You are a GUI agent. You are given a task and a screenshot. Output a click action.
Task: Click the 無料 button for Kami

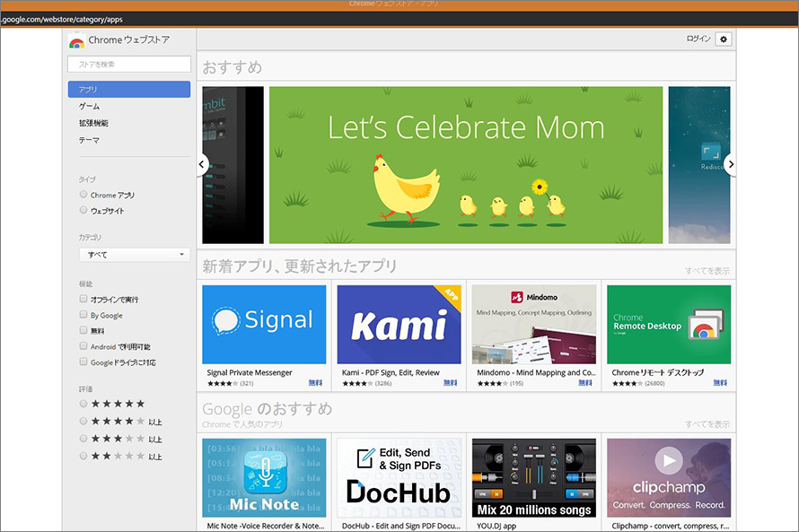[x=451, y=383]
